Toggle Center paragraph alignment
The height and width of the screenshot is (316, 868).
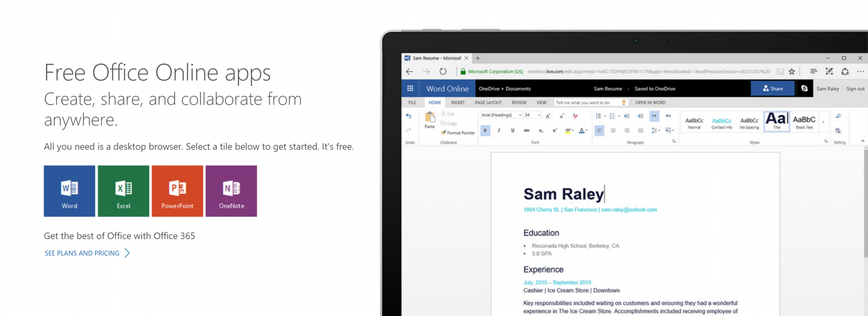(x=613, y=131)
